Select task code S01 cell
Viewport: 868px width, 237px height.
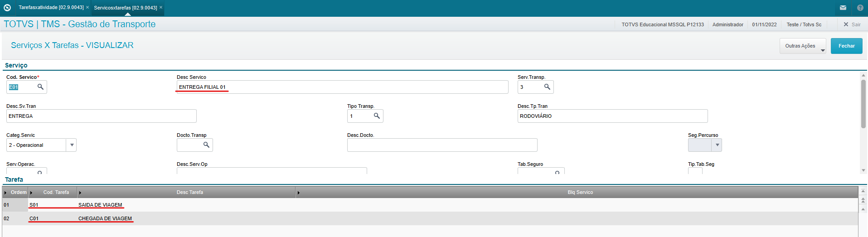click(53, 205)
